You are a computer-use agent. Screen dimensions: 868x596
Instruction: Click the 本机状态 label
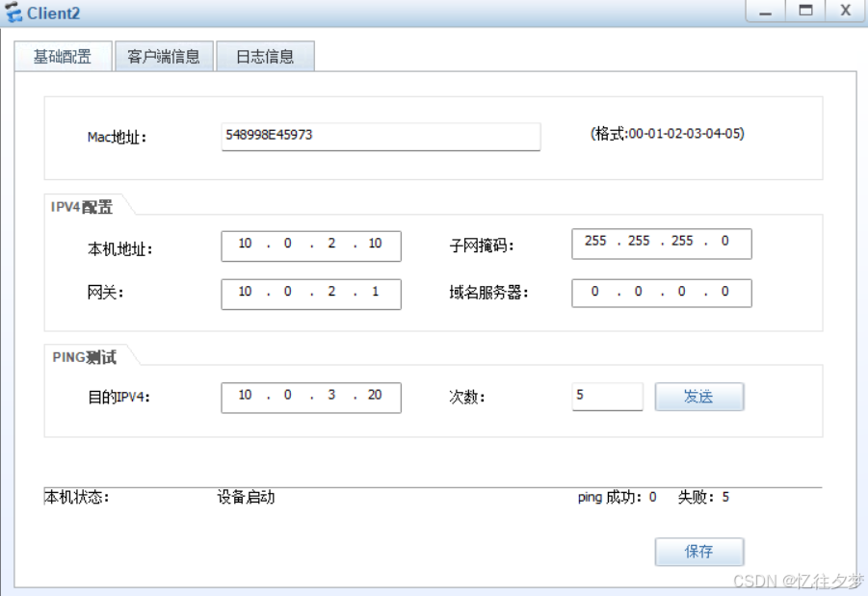pos(76,497)
